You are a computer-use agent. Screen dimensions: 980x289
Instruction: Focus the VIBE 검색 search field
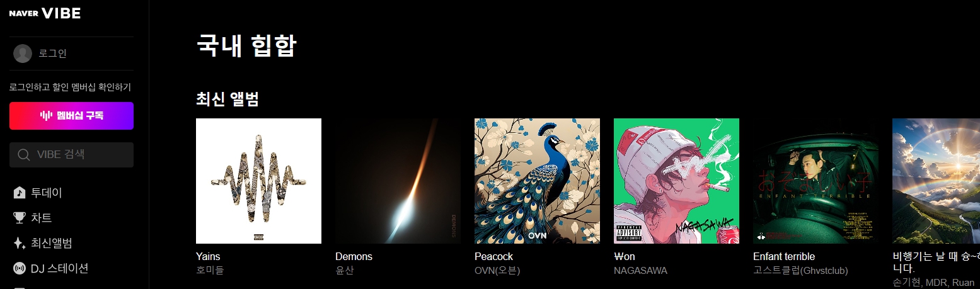coord(71,155)
